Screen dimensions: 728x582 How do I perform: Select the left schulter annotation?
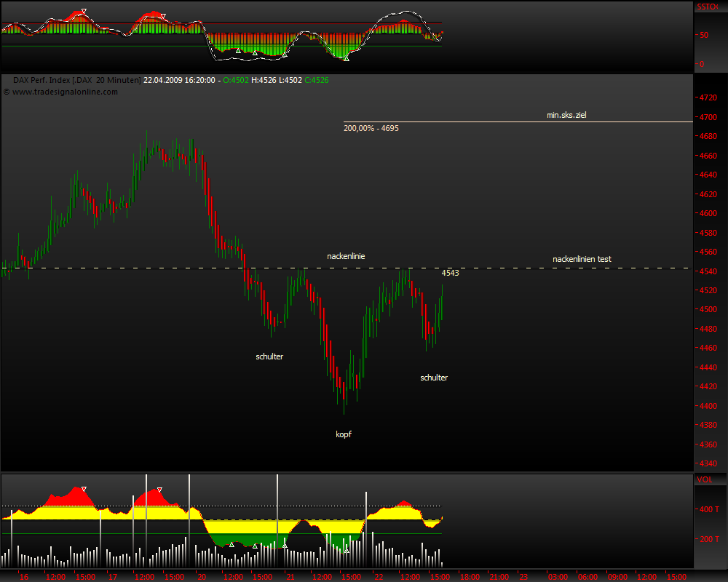(x=269, y=356)
